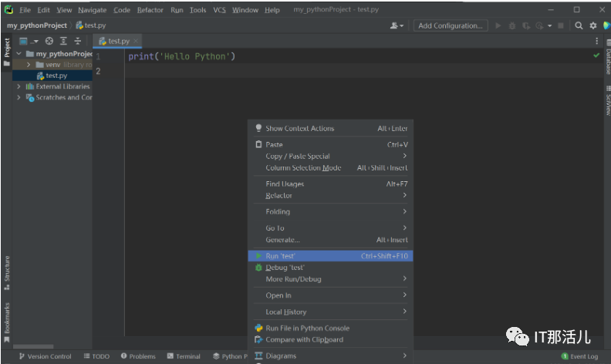611x364 pixels.
Task: Expand the External Libraries tree node
Action: (19, 86)
